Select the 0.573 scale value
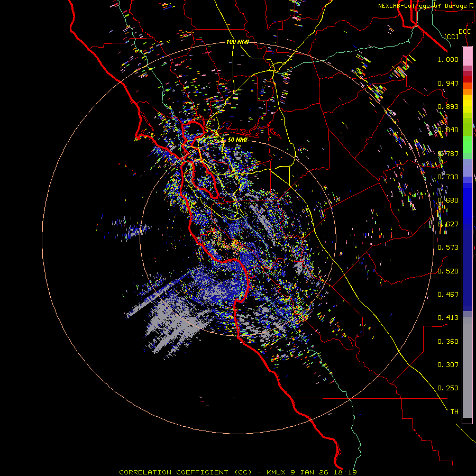The width and height of the screenshot is (476, 476). [x=448, y=248]
